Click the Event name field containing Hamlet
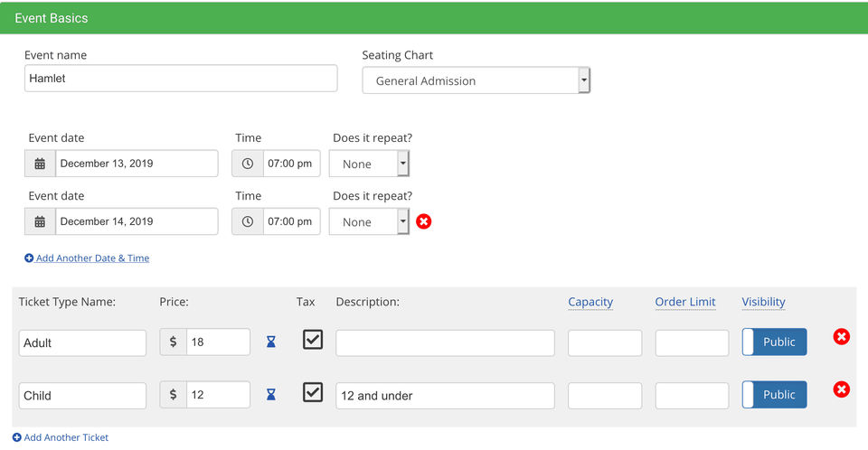Screen dimensions: 868x450 [x=181, y=79]
